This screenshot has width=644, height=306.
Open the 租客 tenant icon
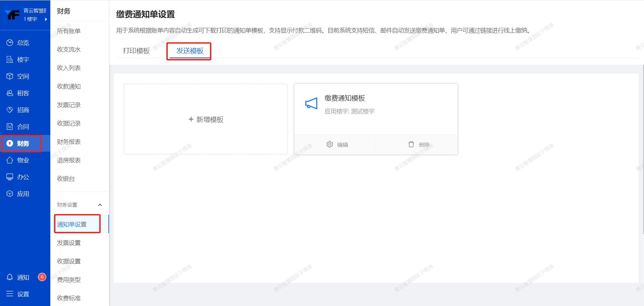point(10,93)
